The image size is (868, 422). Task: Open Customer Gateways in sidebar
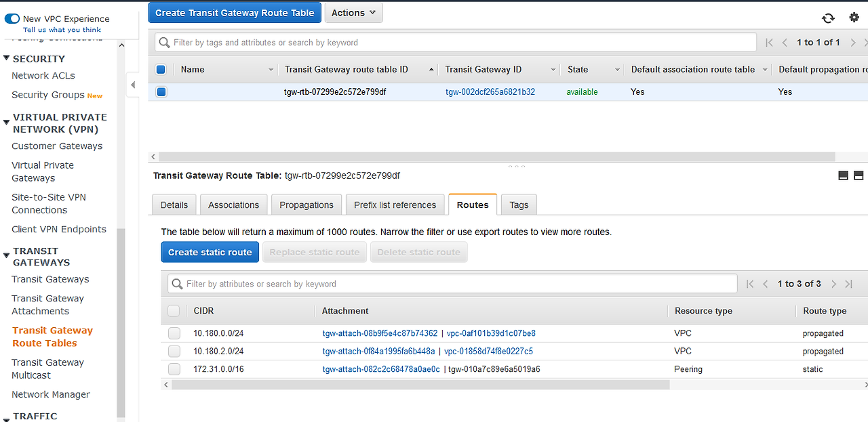[57, 146]
